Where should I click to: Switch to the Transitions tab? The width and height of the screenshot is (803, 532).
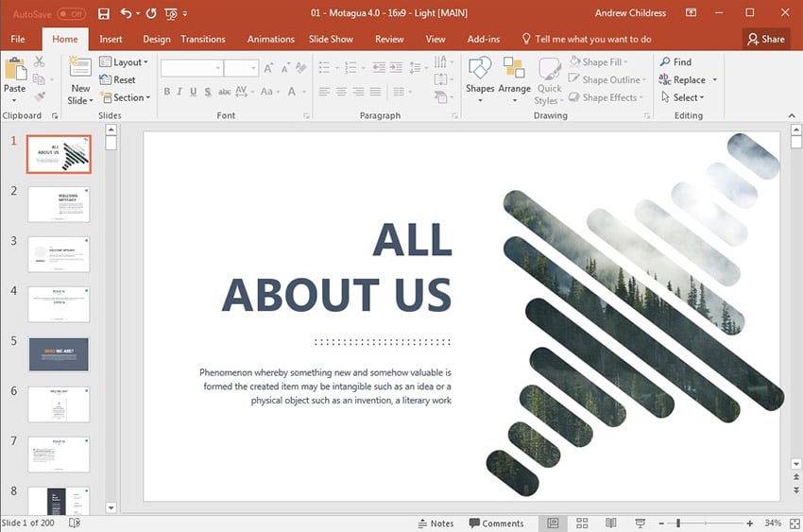click(203, 39)
